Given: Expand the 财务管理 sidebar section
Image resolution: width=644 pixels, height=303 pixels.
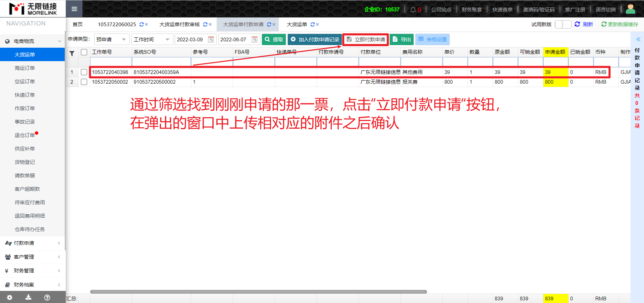Looking at the screenshot, I should coord(33,271).
